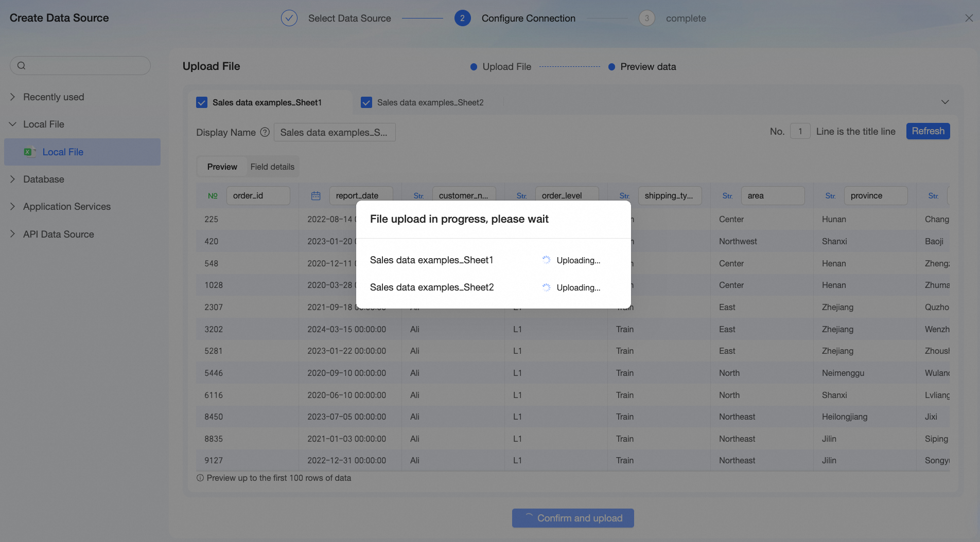Open the sheet tabs dropdown chevron

click(945, 102)
